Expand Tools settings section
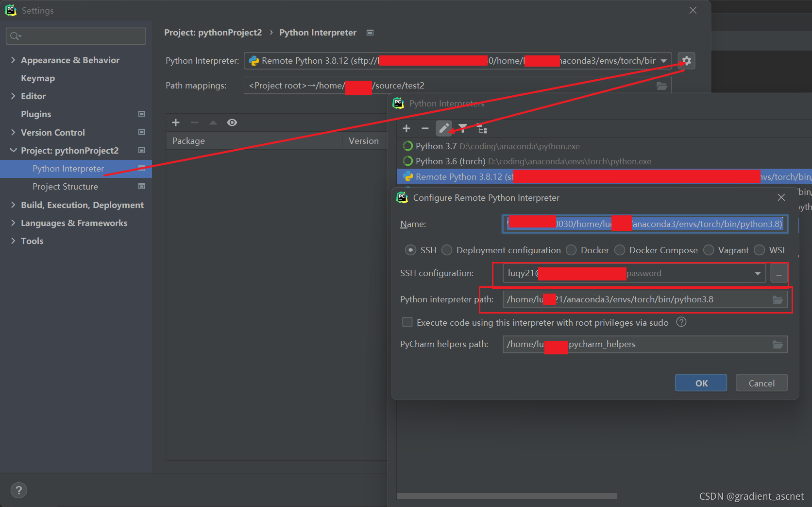This screenshot has width=812, height=507. point(13,241)
